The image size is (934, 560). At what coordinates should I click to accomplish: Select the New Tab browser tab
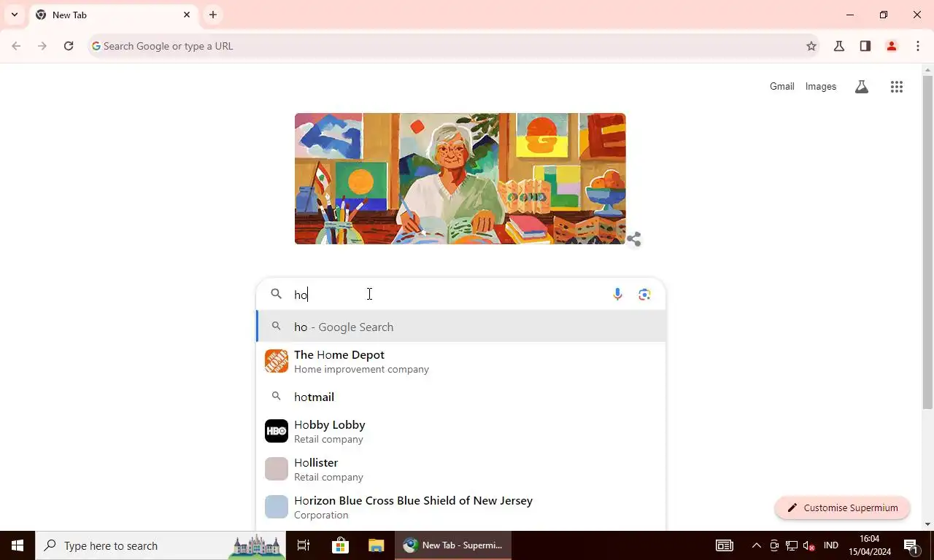[x=113, y=15]
